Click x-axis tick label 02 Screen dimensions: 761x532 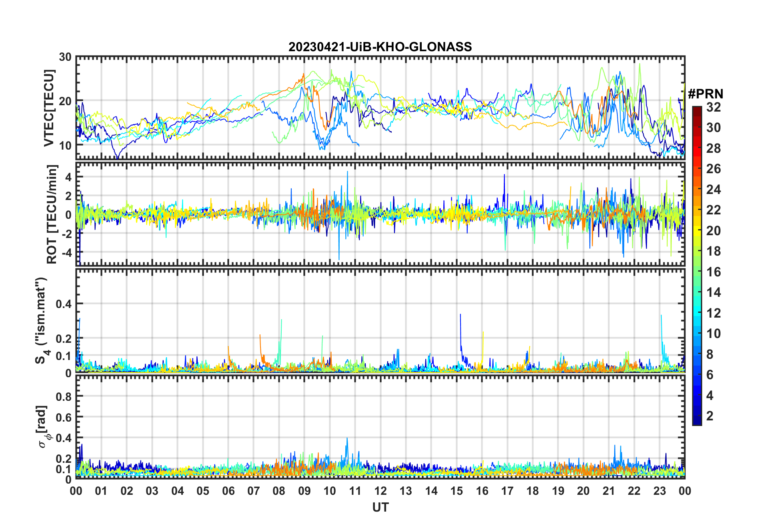coord(127,491)
